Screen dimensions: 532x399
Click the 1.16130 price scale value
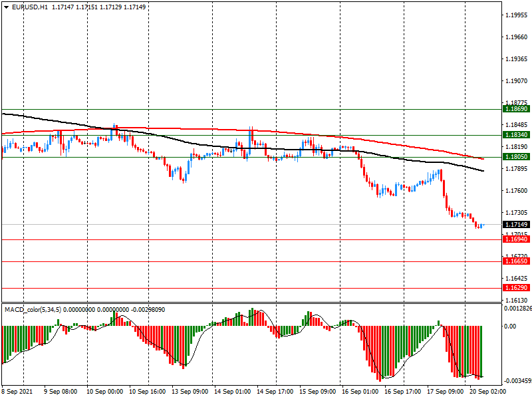(x=517, y=301)
